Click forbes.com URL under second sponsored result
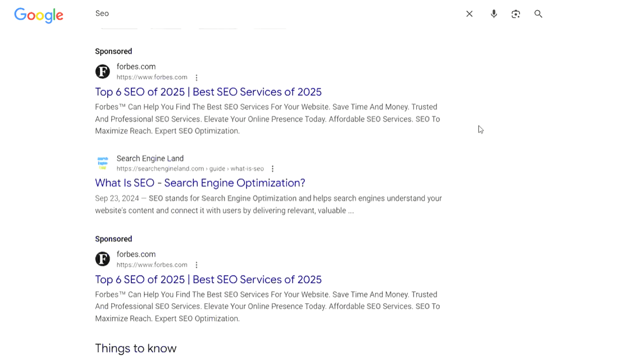 pyautogui.click(x=151, y=265)
